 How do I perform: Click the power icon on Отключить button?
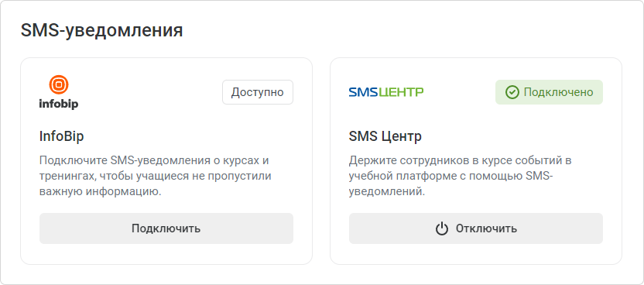point(442,228)
